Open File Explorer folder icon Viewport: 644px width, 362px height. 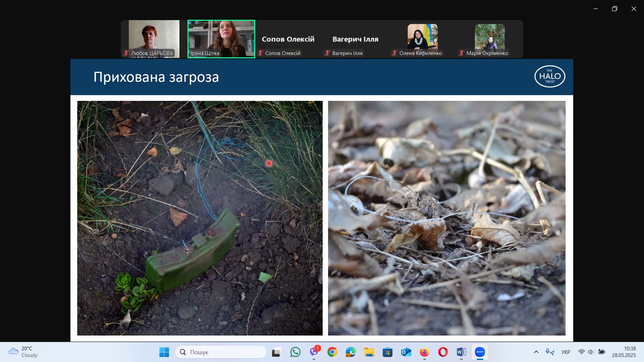pyautogui.click(x=369, y=352)
